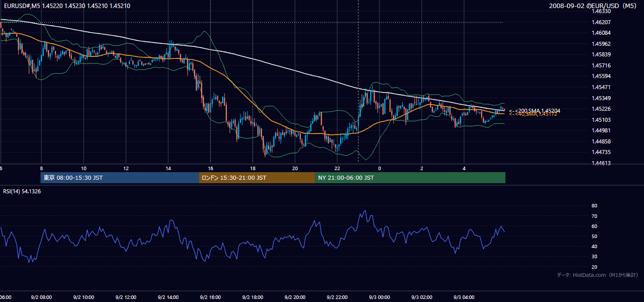This screenshot has width=644, height=302.
Task: Click bottom time label 9/3 02:00
Action: click(x=422, y=297)
